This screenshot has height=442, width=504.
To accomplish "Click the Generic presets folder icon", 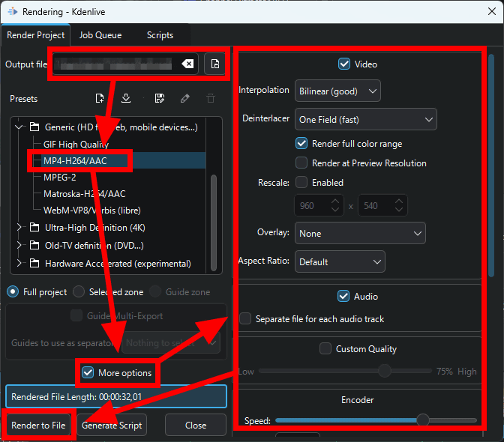I will tap(34, 127).
